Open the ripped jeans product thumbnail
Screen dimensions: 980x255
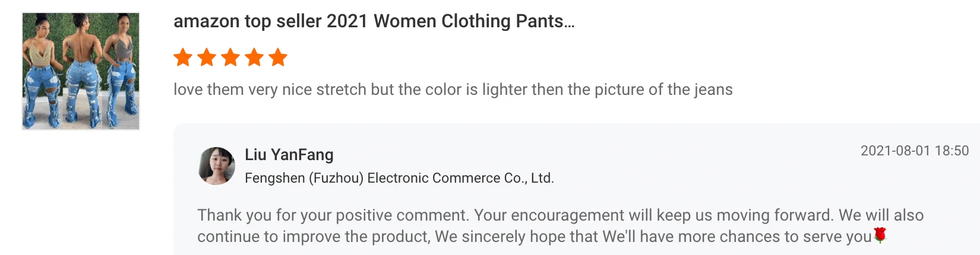[81, 71]
